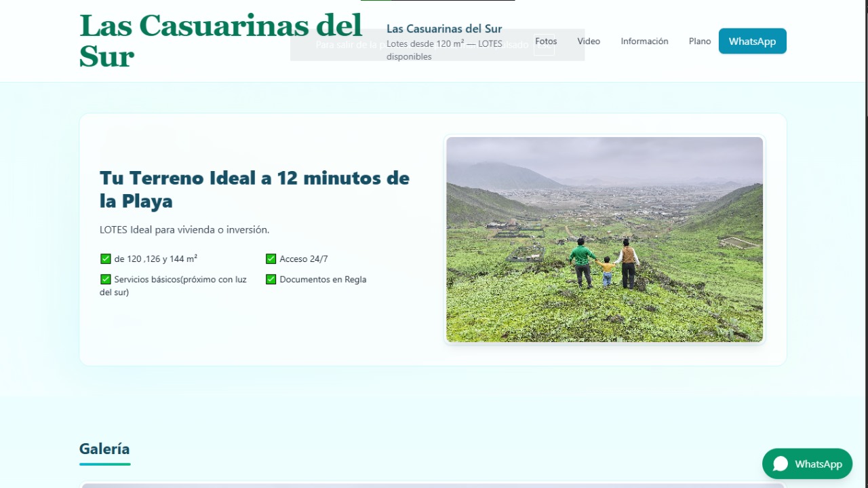Image resolution: width=868 pixels, height=488 pixels.
Task: Click the 'LOTES Ideal para vivienda' description
Action: [184, 230]
